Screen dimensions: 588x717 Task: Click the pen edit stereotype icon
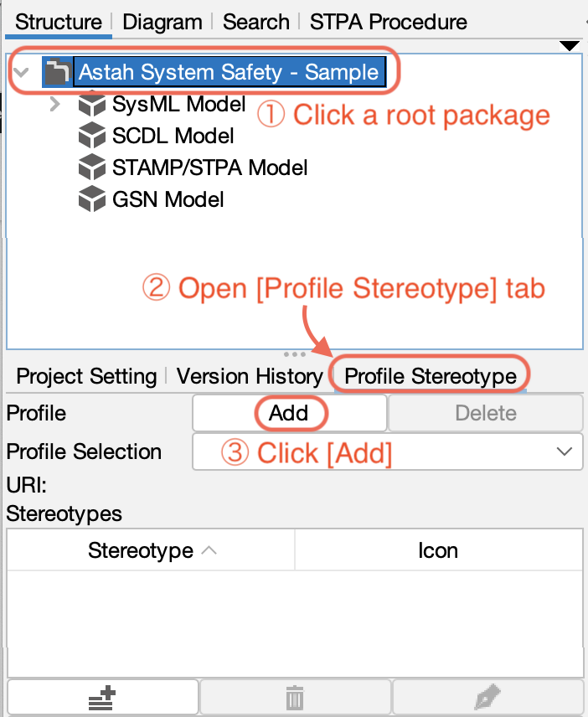[487, 698]
